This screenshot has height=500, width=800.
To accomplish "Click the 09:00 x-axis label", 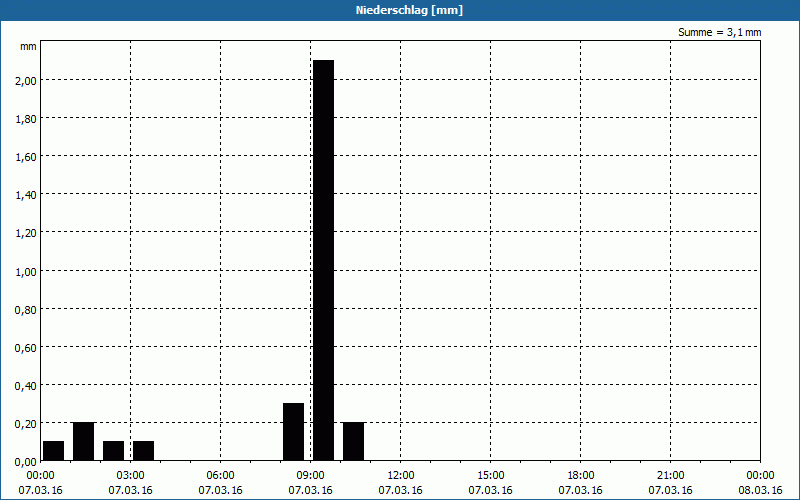I will click(310, 476).
